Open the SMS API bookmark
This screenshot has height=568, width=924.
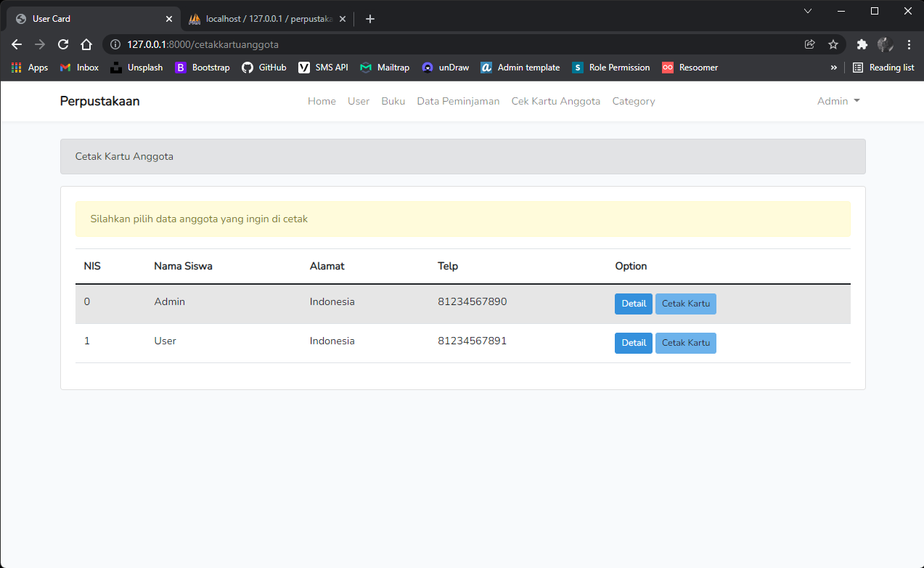[x=322, y=68]
